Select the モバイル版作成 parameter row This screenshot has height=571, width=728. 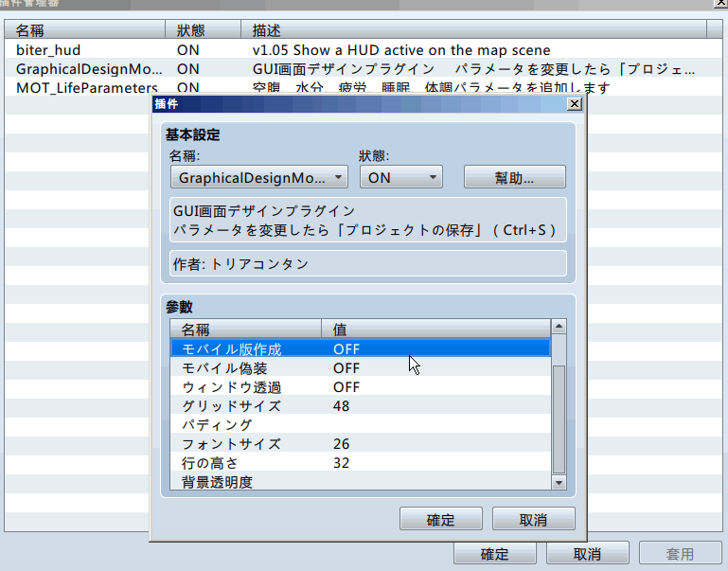[x=361, y=348]
